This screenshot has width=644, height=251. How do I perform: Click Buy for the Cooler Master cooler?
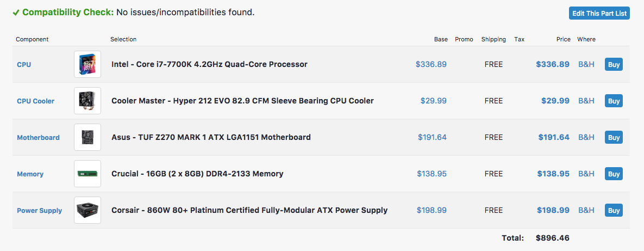614,101
